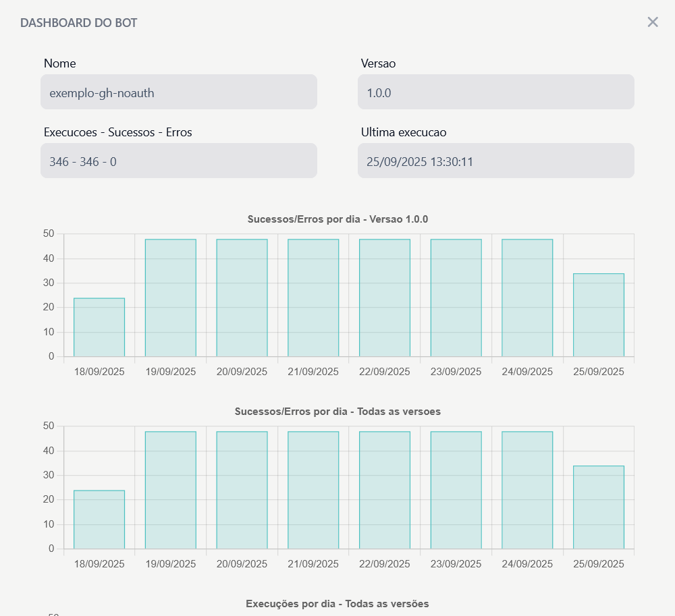Select the 20/09/2025 bar in Todas as versoes chart

(242, 491)
